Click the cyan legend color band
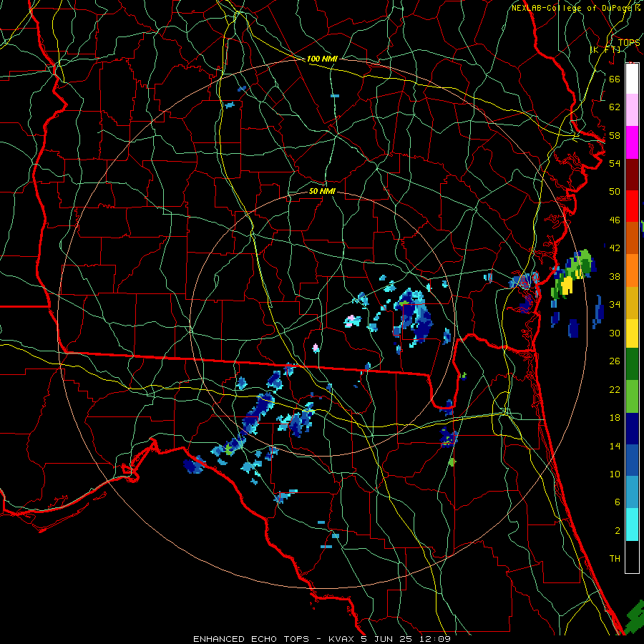This screenshot has width=644, height=644. point(632,525)
